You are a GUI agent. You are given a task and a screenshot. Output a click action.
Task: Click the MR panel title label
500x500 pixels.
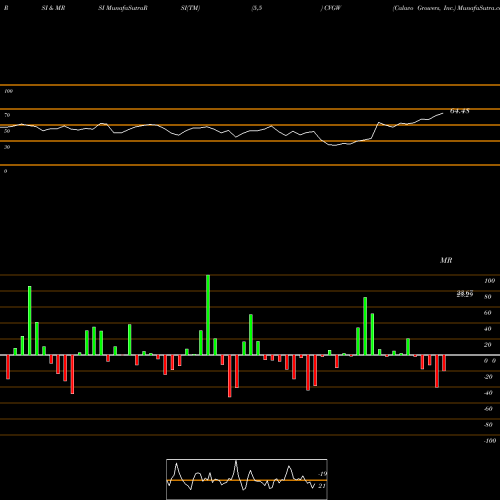point(446,260)
